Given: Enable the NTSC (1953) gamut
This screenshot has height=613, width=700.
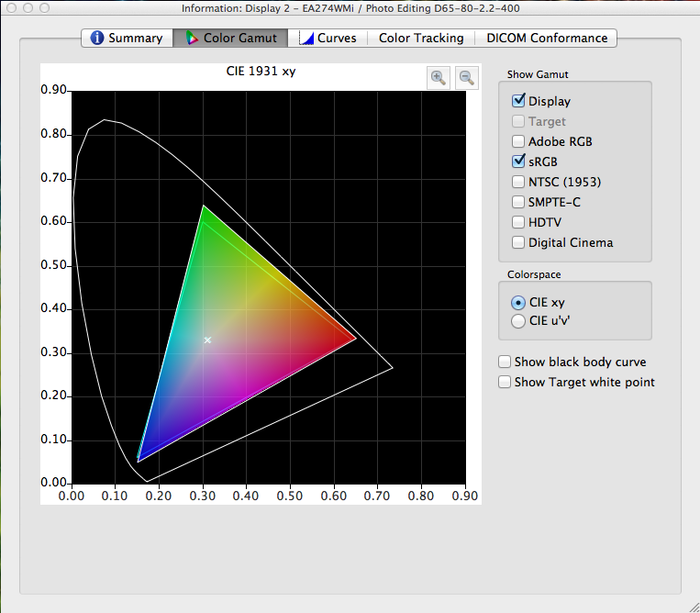Looking at the screenshot, I should pos(518,182).
